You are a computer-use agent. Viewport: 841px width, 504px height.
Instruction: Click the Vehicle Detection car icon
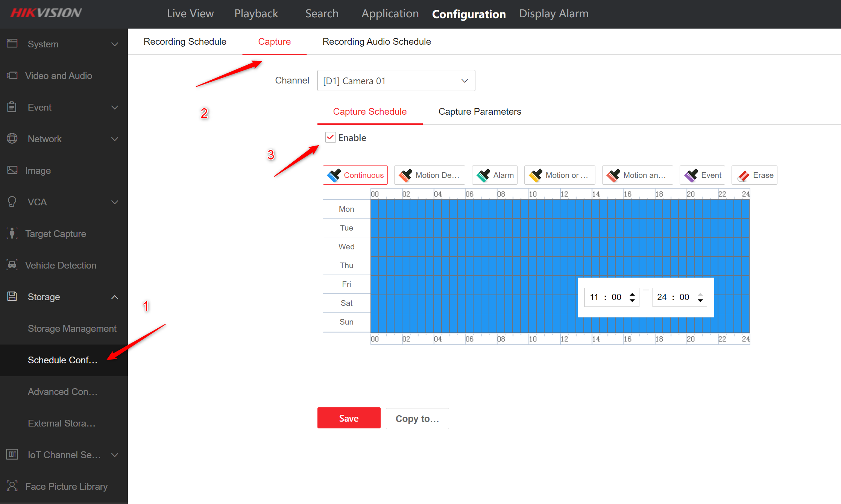(x=12, y=265)
